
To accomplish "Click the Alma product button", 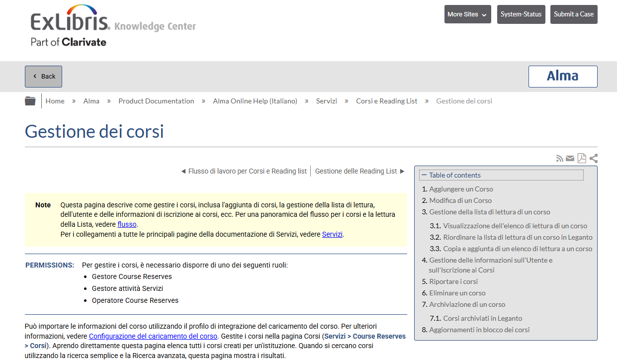I will 563,77.
